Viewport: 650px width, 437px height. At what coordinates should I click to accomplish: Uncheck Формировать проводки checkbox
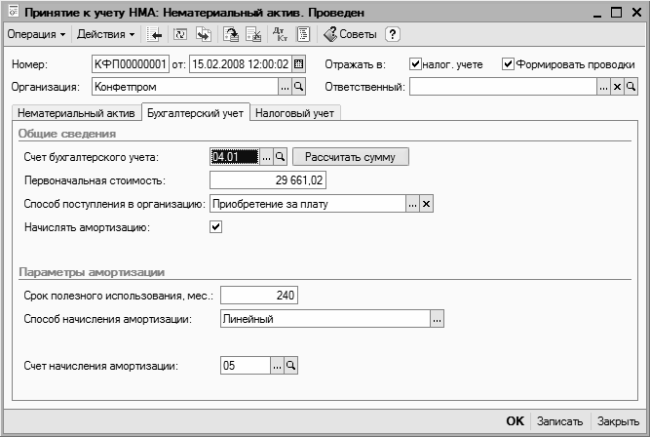click(508, 65)
